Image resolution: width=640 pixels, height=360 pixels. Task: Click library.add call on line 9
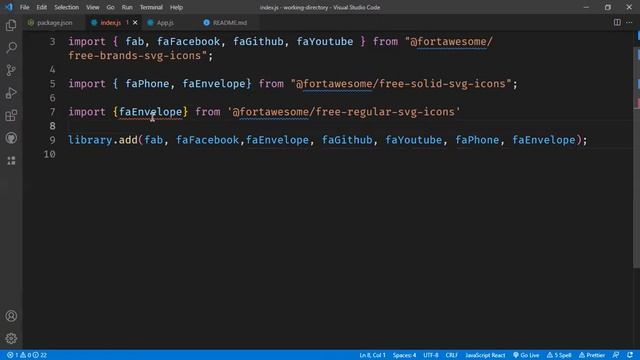tap(103, 140)
